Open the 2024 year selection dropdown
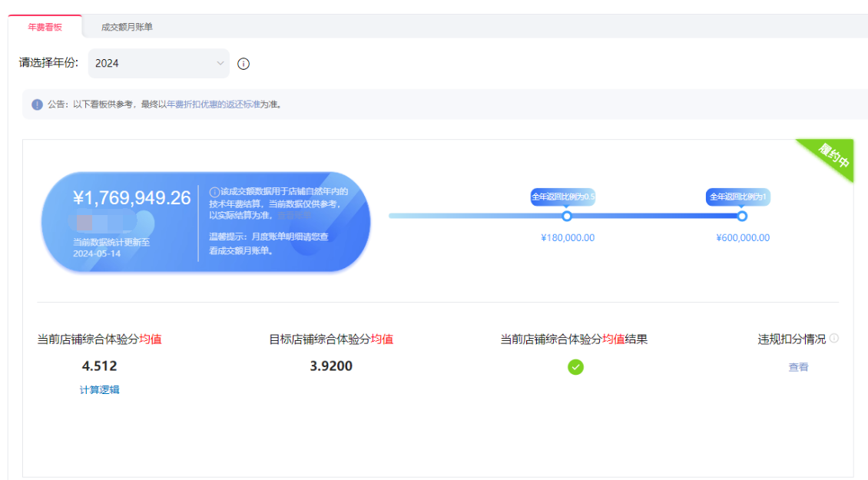 pyautogui.click(x=157, y=64)
